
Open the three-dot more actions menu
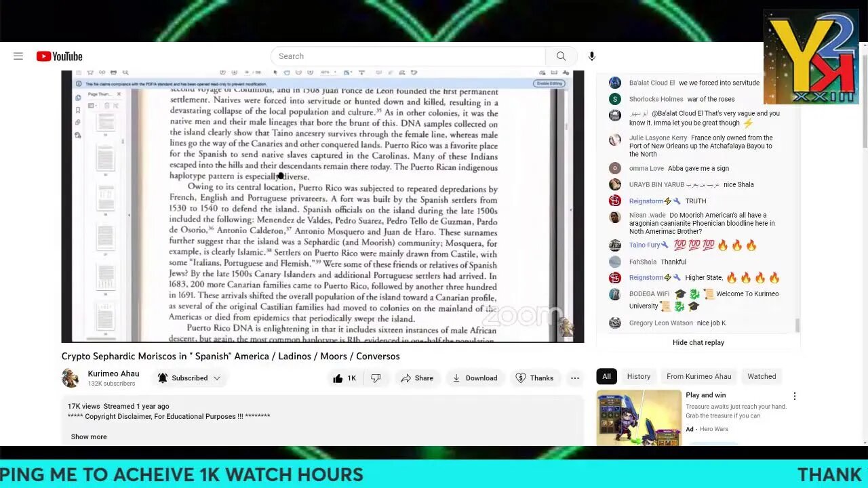click(x=575, y=378)
